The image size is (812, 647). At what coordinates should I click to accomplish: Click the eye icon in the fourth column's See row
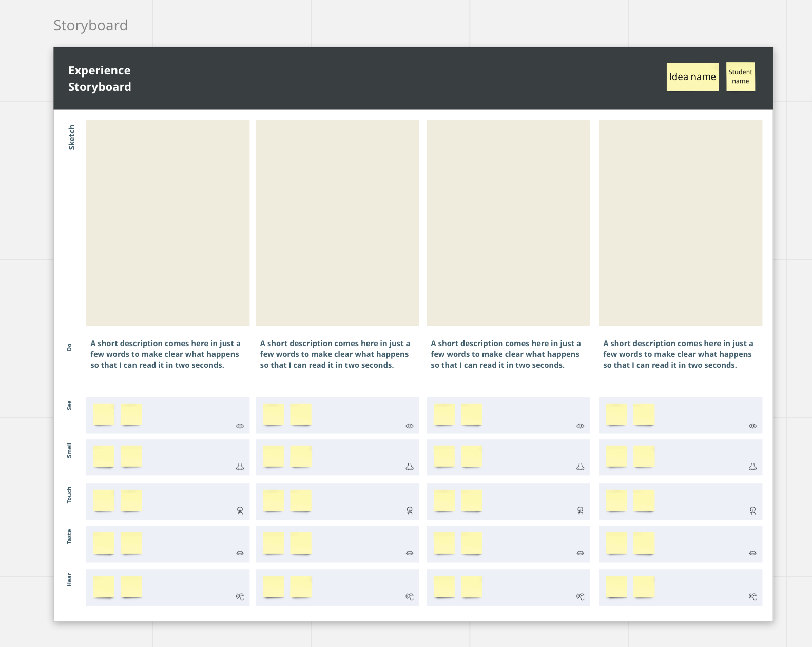click(x=752, y=426)
